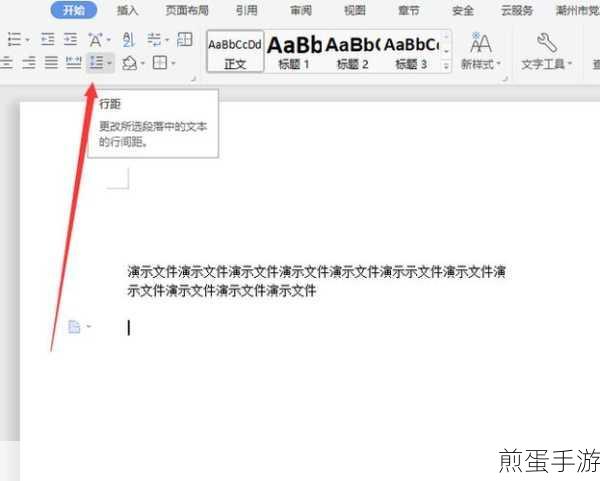
Task: Click the distributed alignment icon
Action: (x=73, y=62)
